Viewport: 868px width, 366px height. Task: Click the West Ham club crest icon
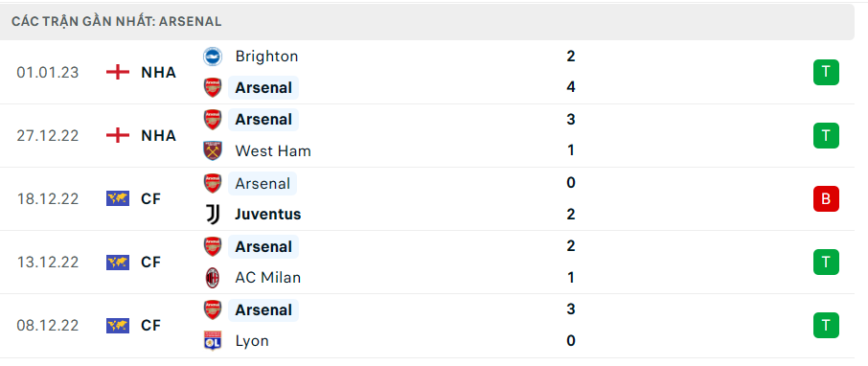point(213,151)
